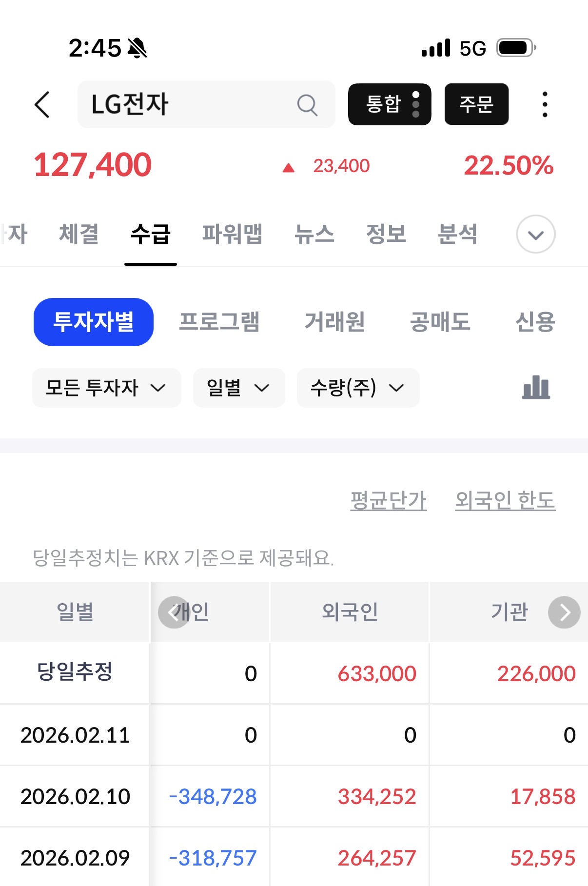
Task: Tap the 통합 market selector button
Action: coord(389,104)
